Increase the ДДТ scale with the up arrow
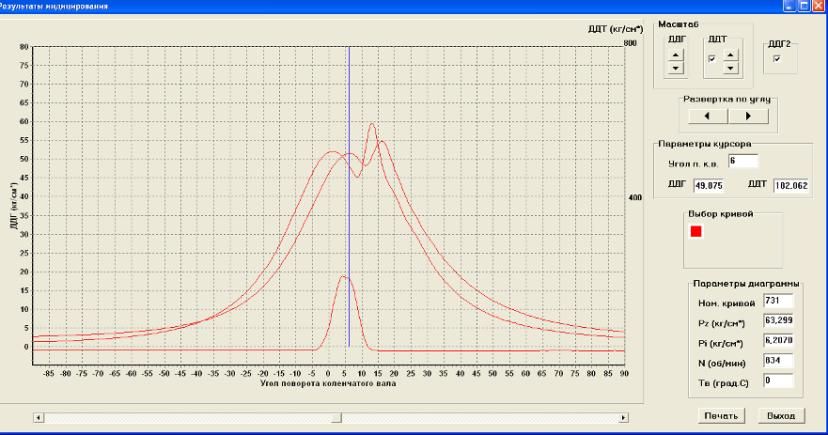 tap(730, 54)
